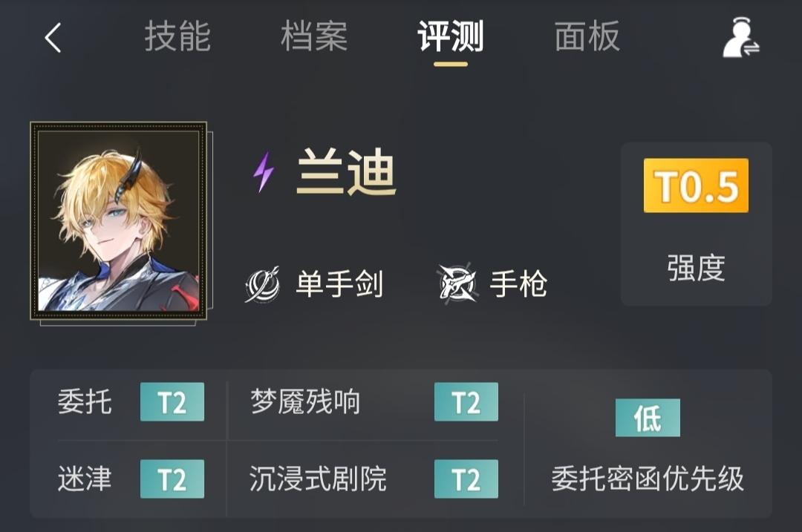This screenshot has height=532, width=802.
Task: Tap the 兰迪 character portrait
Action: 119,221
